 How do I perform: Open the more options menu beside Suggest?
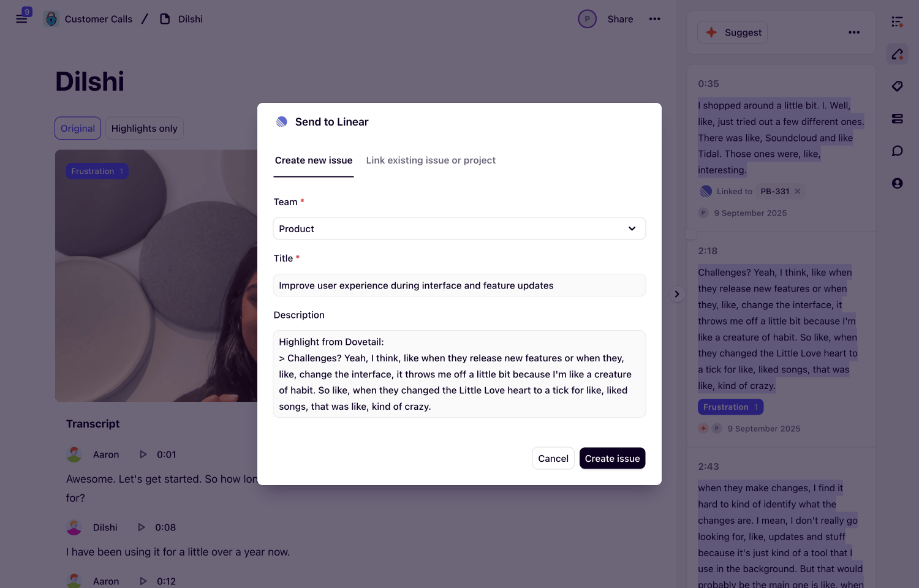(x=854, y=32)
